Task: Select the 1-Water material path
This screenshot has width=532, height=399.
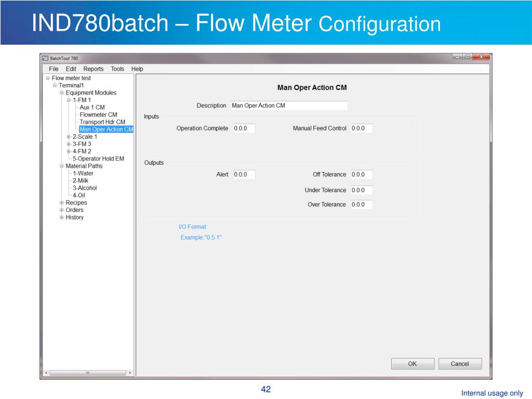Action: tap(83, 174)
